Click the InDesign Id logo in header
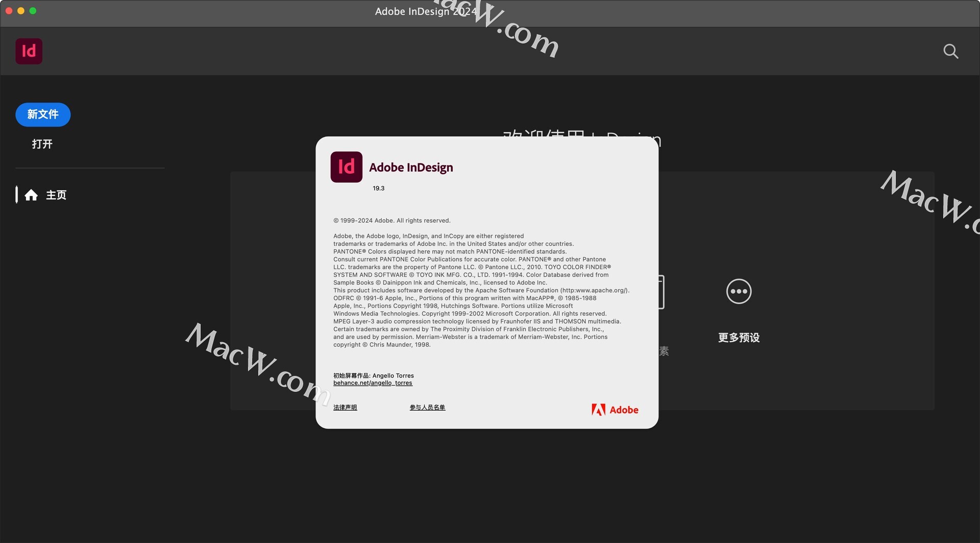 [29, 51]
